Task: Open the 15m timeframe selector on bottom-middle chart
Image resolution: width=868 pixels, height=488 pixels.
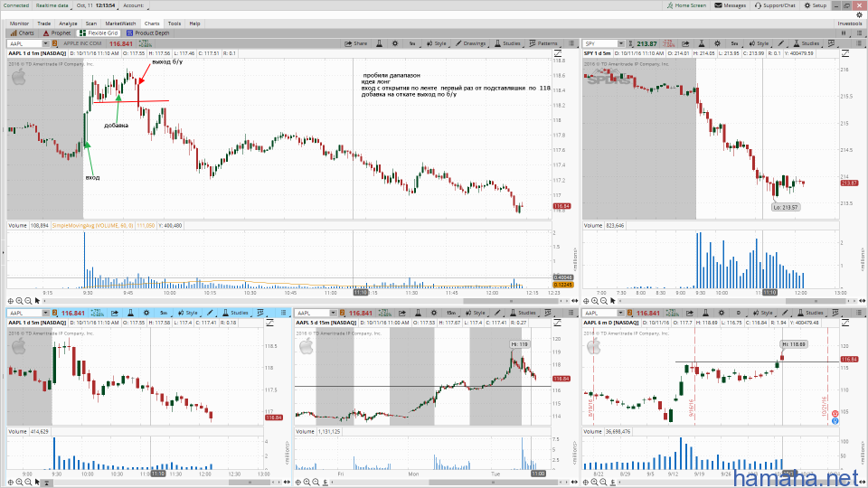Action: pos(451,313)
